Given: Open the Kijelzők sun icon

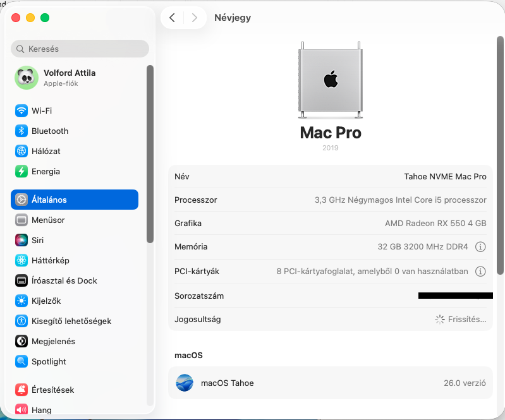Looking at the screenshot, I should click(21, 301).
